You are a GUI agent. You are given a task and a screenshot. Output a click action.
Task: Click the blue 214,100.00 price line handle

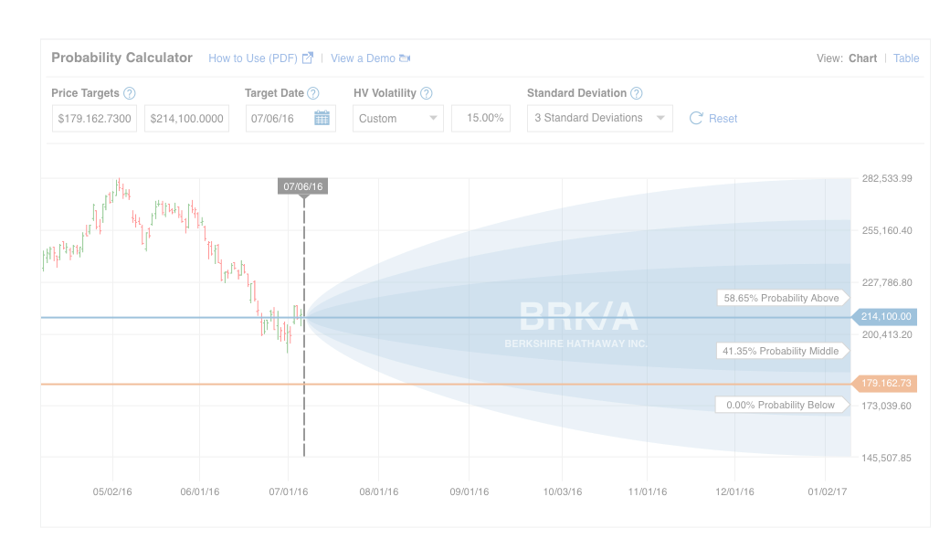(885, 317)
